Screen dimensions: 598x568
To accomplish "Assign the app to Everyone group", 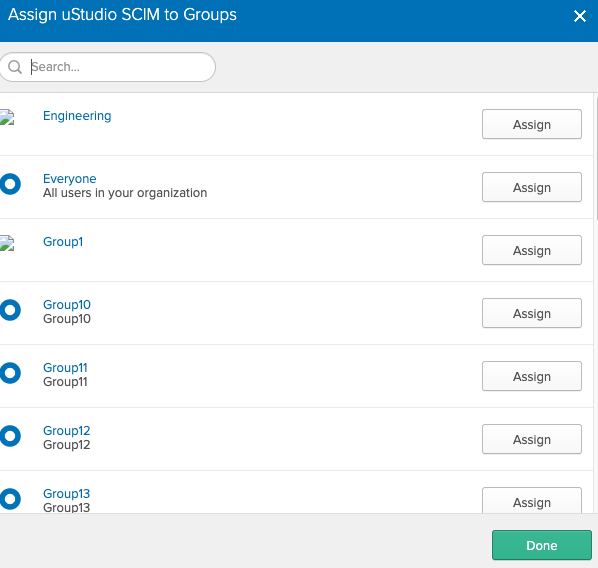I will (x=532, y=187).
